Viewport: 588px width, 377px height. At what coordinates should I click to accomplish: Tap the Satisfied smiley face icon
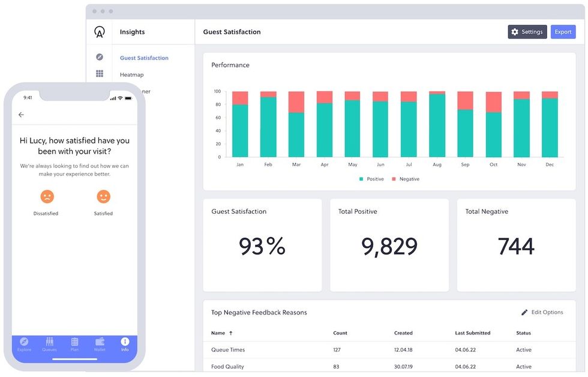(103, 196)
